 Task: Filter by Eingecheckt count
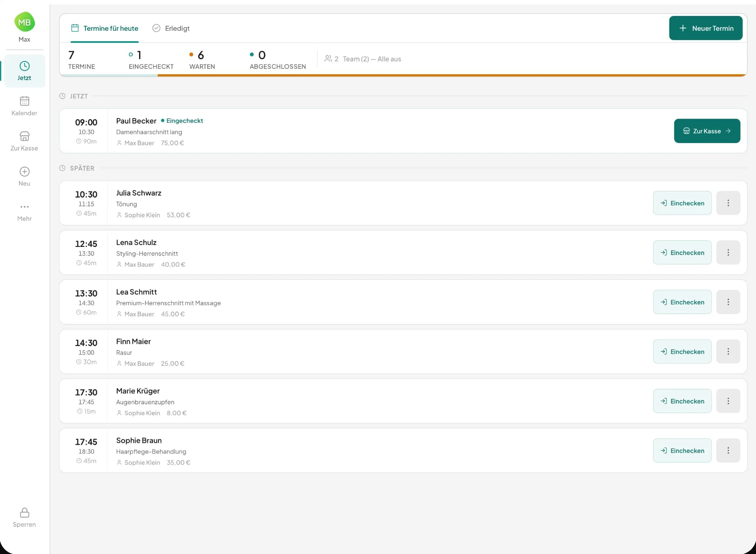tap(151, 59)
